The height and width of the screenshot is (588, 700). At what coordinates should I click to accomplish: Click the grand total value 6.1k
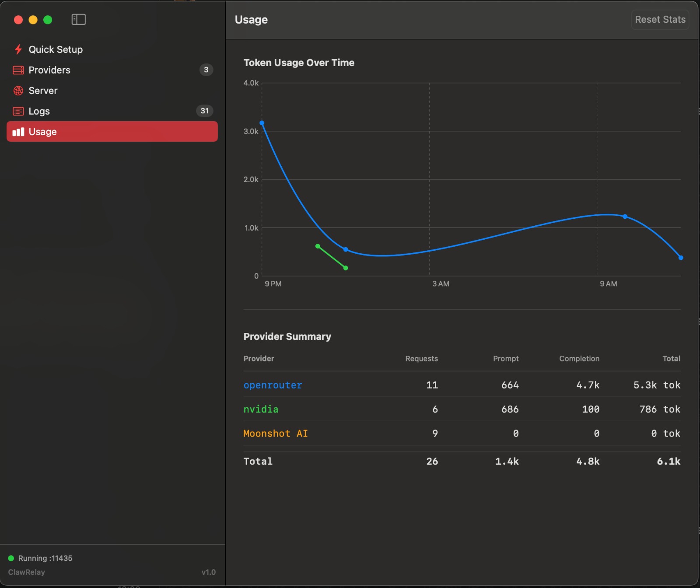(668, 461)
